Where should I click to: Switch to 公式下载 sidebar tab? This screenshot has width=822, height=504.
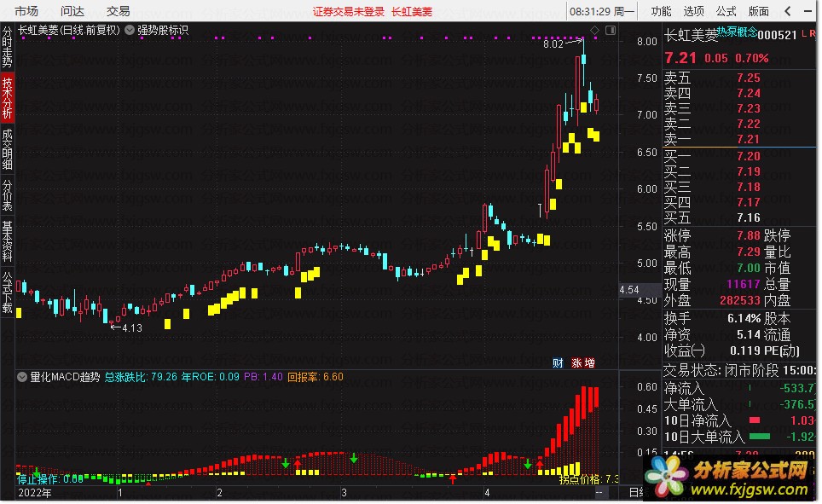[x=8, y=292]
